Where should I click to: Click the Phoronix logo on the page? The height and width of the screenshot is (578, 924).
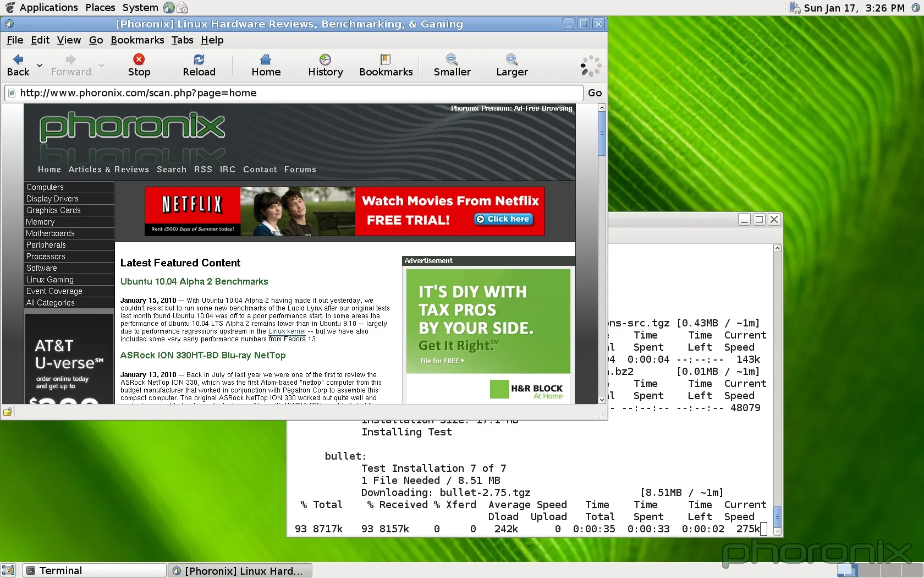132,127
